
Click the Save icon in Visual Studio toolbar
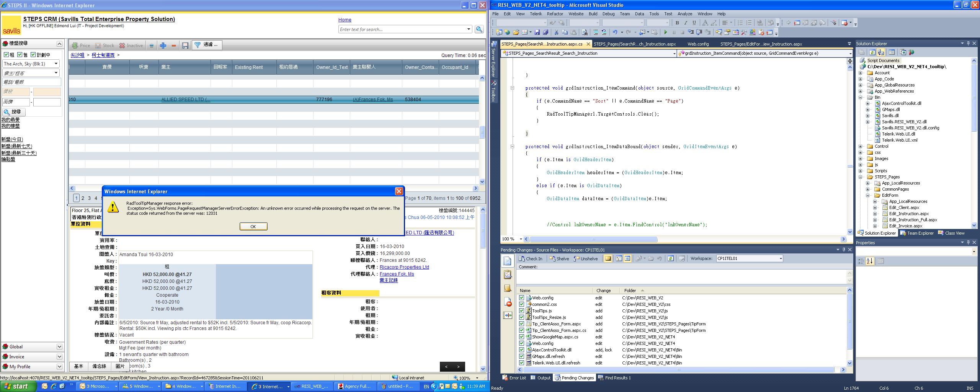537,33
